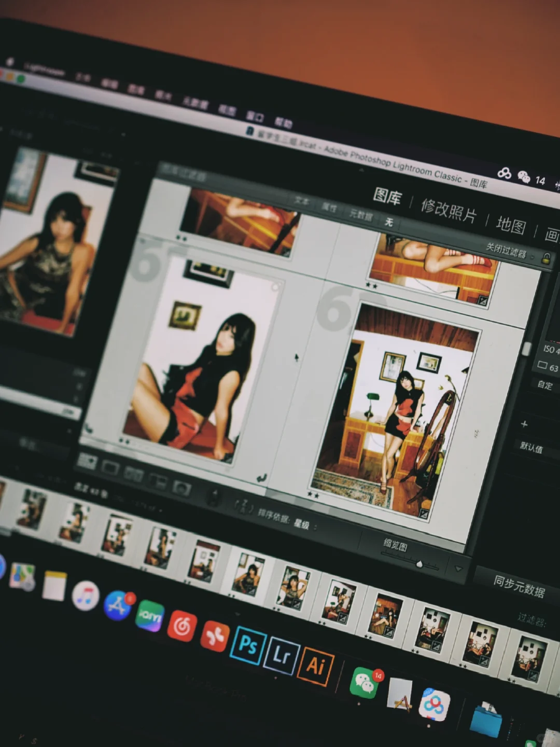Switch to Compare view in the toolbar
This screenshot has width=560, height=747.
[133, 474]
